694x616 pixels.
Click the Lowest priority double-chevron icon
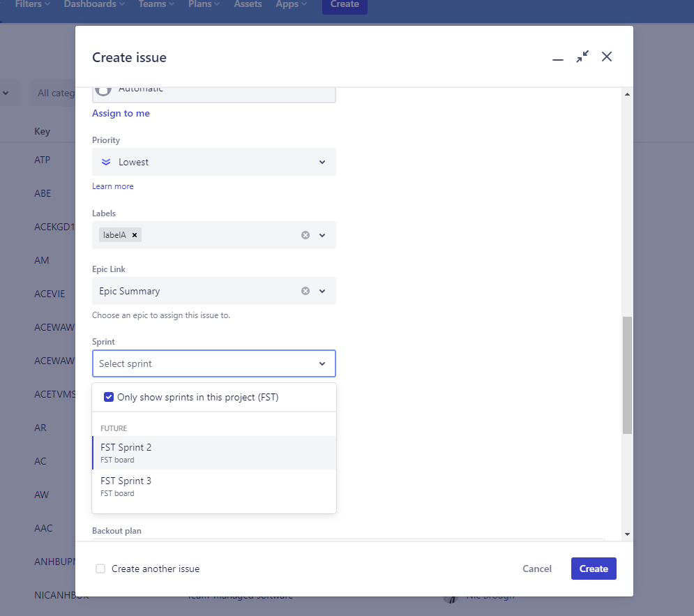[106, 162]
